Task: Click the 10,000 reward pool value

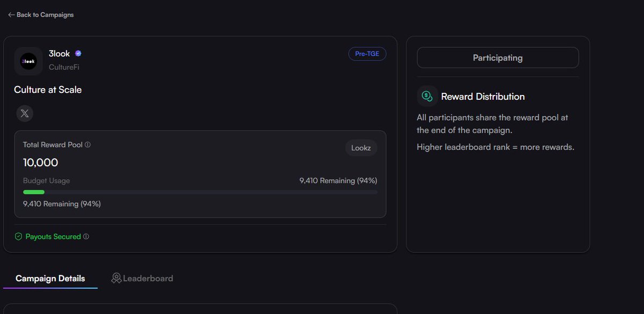Action: [x=41, y=163]
